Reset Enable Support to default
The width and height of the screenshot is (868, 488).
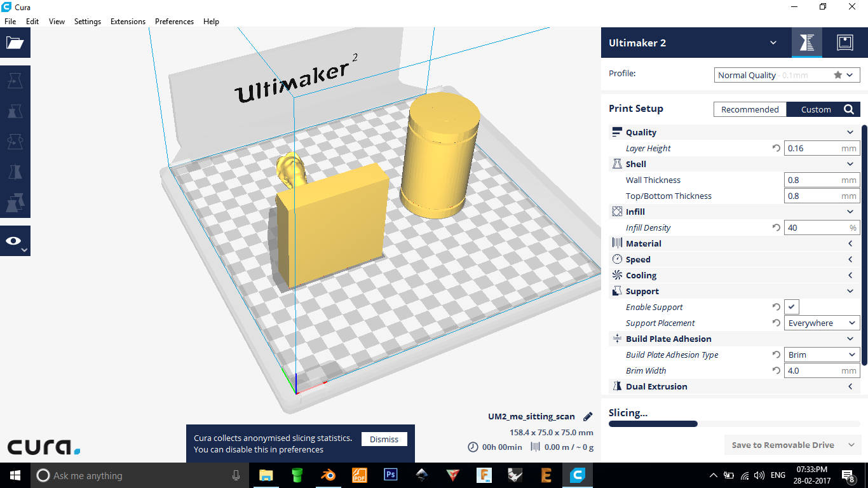point(776,307)
